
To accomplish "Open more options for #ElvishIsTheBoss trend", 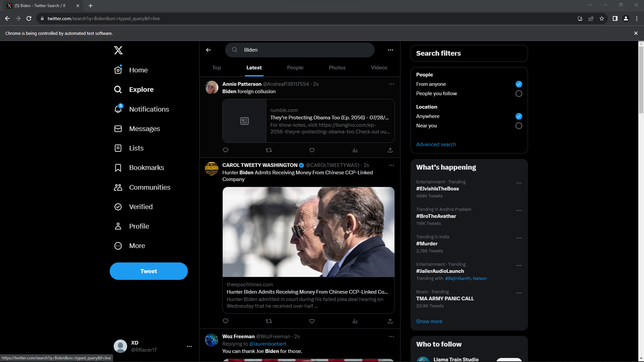I will [519, 183].
